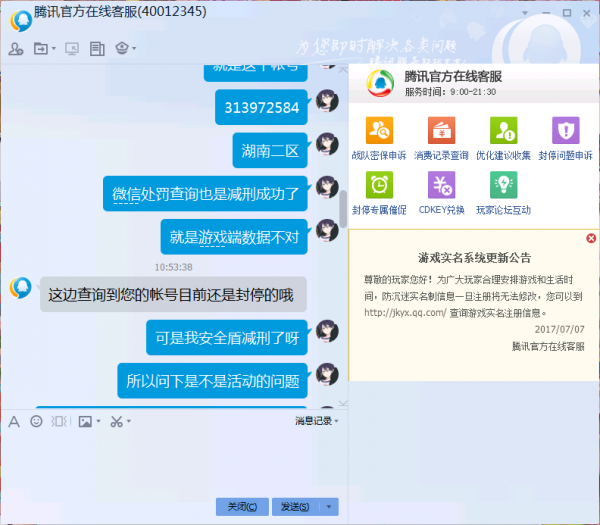Click the 10:53:38 timestamp

click(173, 267)
